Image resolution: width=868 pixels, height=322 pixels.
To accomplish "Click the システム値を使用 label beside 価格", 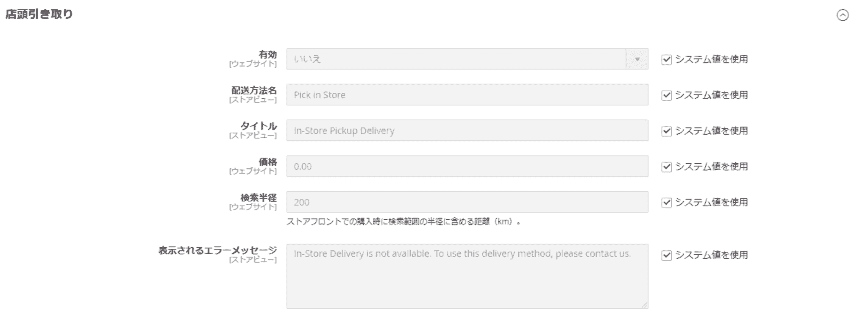I will coord(711,167).
